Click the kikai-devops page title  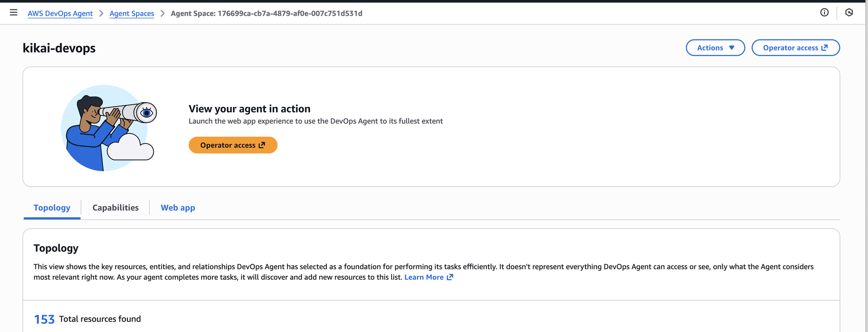point(59,48)
